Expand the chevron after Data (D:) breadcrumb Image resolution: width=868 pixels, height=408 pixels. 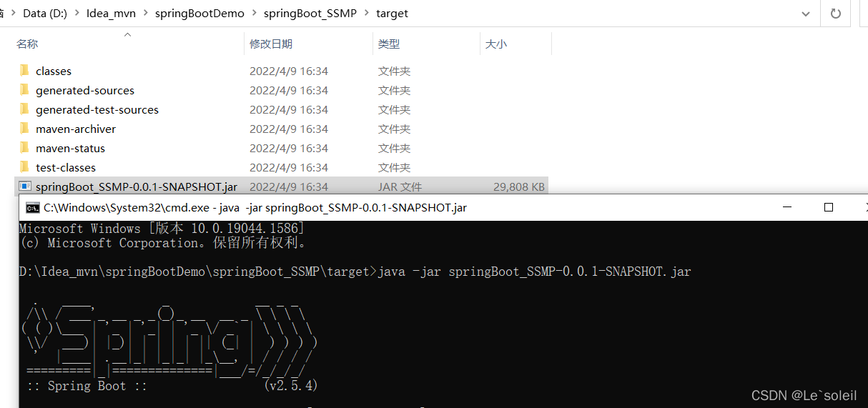(x=76, y=13)
